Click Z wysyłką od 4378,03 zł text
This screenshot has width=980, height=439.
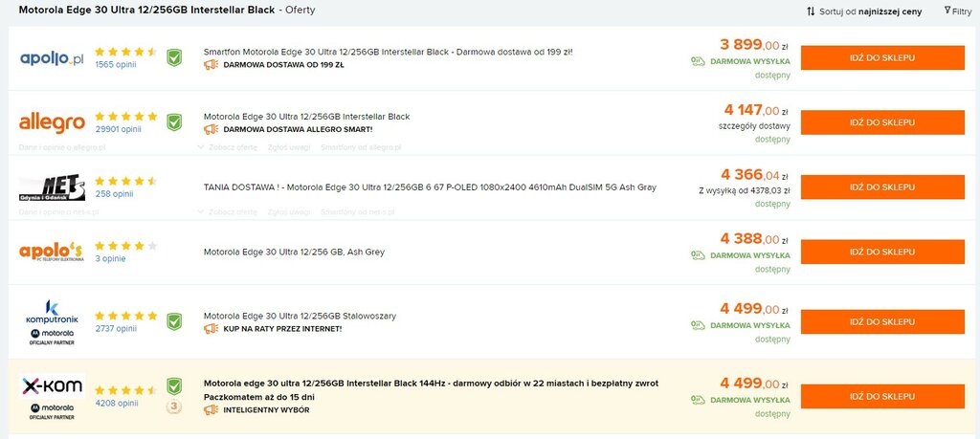click(x=745, y=190)
